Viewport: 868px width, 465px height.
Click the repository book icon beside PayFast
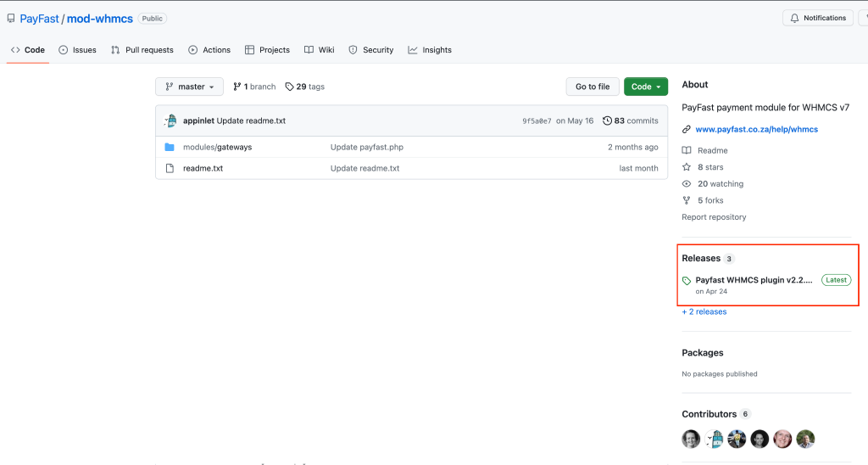click(x=11, y=19)
